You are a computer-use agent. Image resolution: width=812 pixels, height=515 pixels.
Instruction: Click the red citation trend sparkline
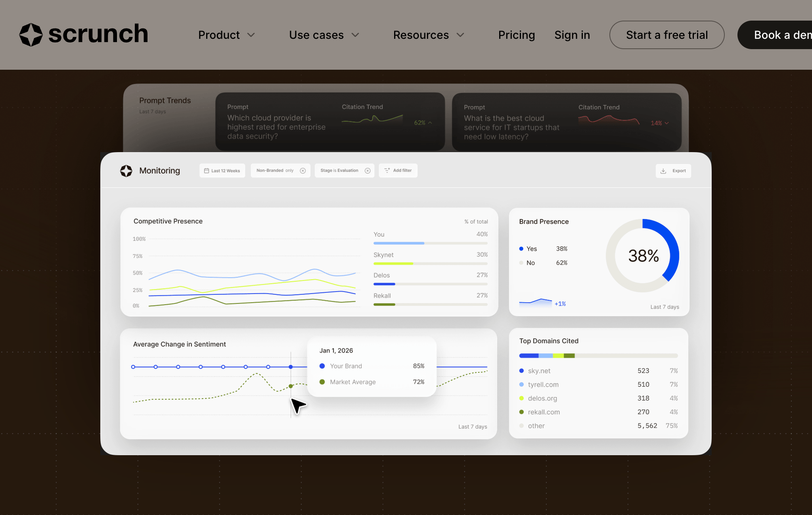(609, 119)
